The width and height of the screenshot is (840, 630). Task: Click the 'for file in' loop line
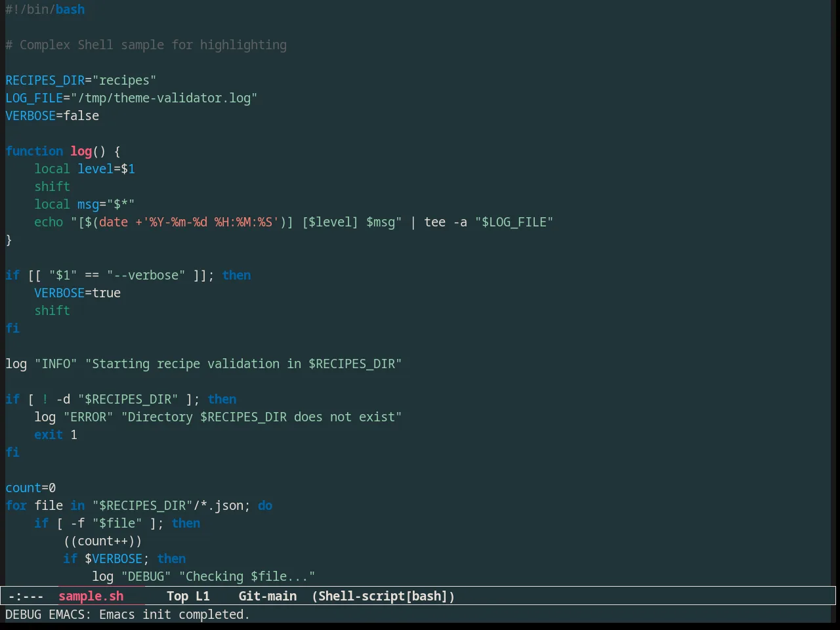(x=139, y=505)
